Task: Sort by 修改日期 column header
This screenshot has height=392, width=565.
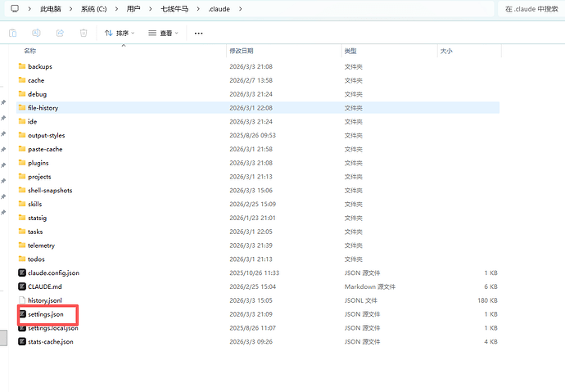Action: pos(242,51)
